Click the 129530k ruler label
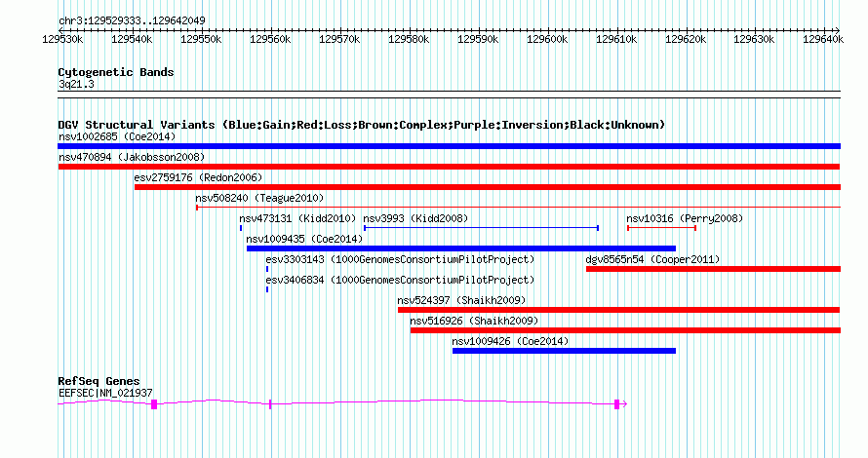 click(63, 39)
